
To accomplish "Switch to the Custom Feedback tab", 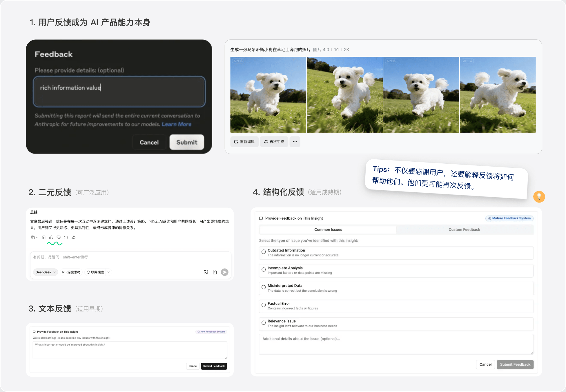I will tap(465, 230).
